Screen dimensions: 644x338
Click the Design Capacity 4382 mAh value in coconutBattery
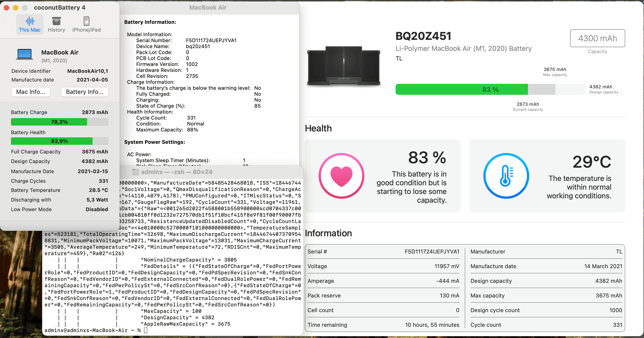(95, 161)
